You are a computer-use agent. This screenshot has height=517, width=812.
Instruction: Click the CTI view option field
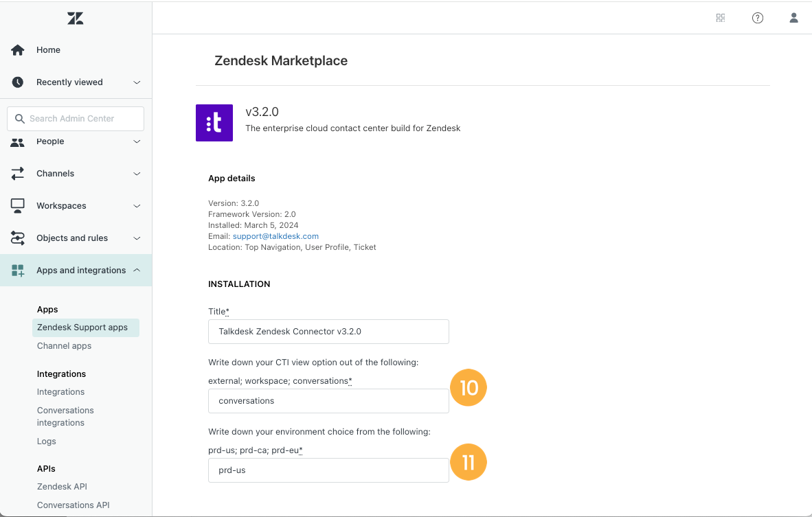[328, 401]
